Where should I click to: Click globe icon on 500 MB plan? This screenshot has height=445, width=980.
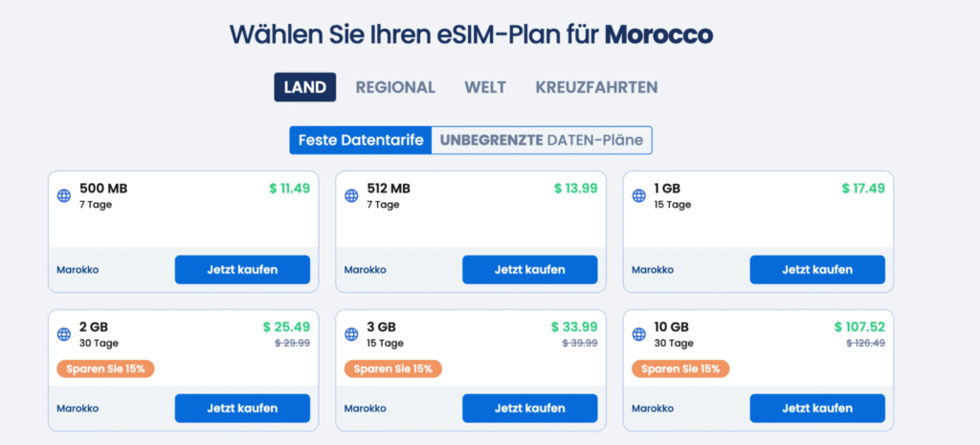tap(64, 196)
